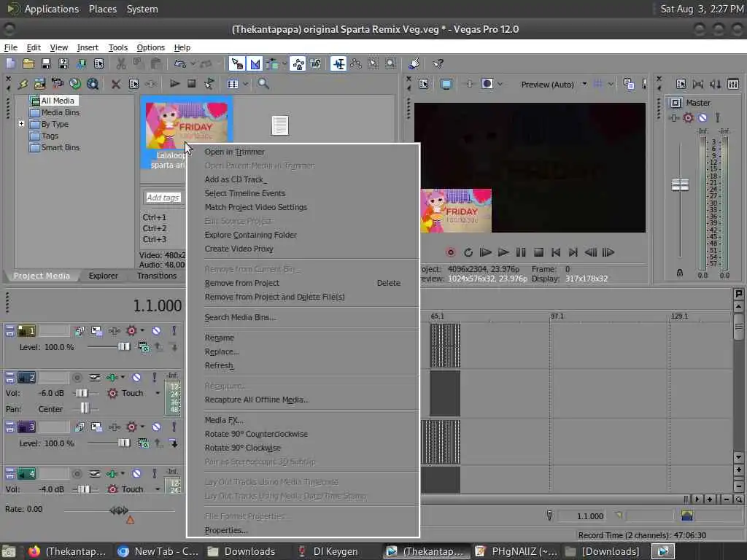This screenshot has height=560, width=747.
Task: Click the Import Media icon in Project Media
Action: coord(39,84)
